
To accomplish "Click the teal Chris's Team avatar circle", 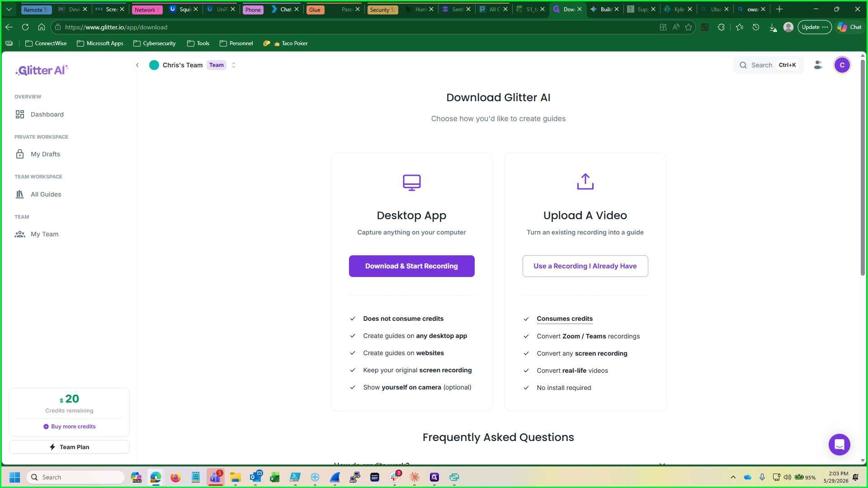I will click(154, 65).
